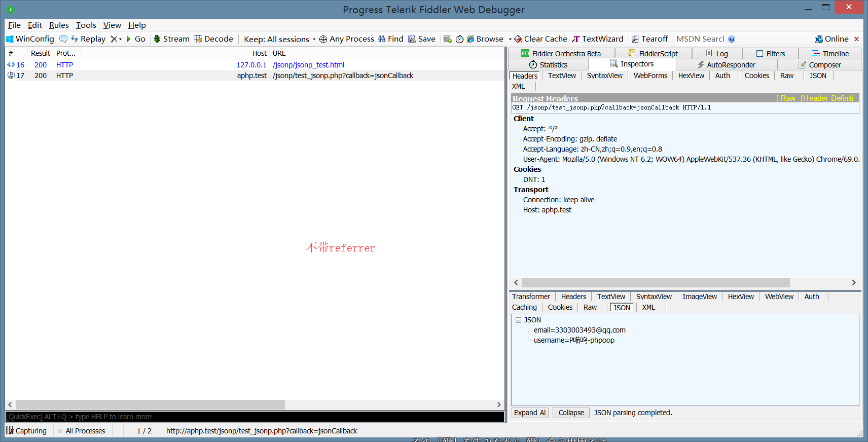The width and height of the screenshot is (868, 442).
Task: Click the Remove sessions X icon
Action: (x=114, y=39)
